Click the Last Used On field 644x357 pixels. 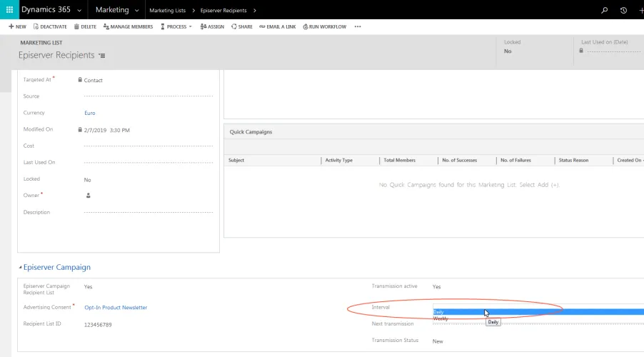coord(149,163)
